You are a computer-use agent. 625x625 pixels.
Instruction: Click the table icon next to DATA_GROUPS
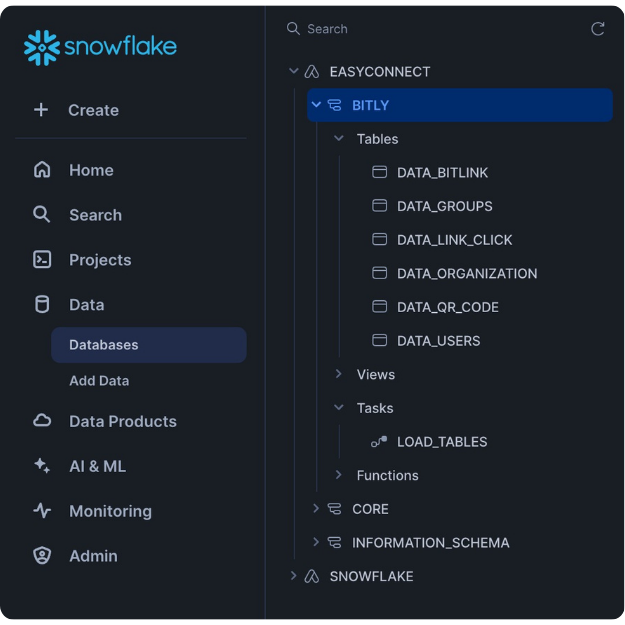click(x=379, y=206)
